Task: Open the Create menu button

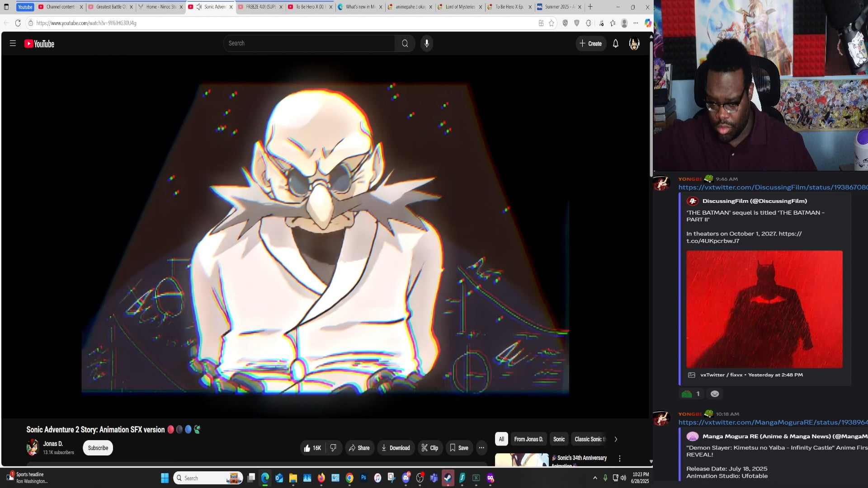Action: (x=591, y=43)
